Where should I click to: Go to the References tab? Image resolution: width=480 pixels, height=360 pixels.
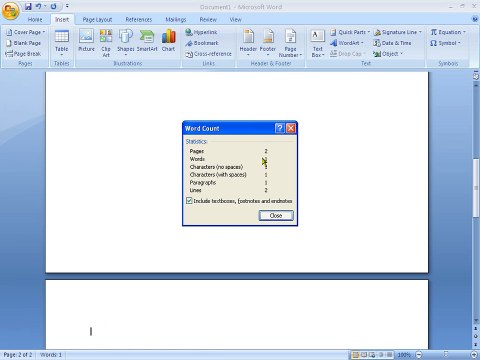coord(139,20)
